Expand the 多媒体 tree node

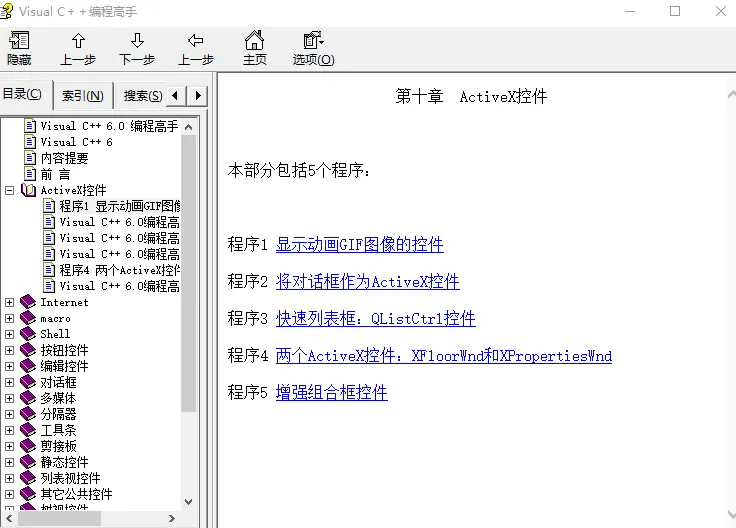(10, 398)
